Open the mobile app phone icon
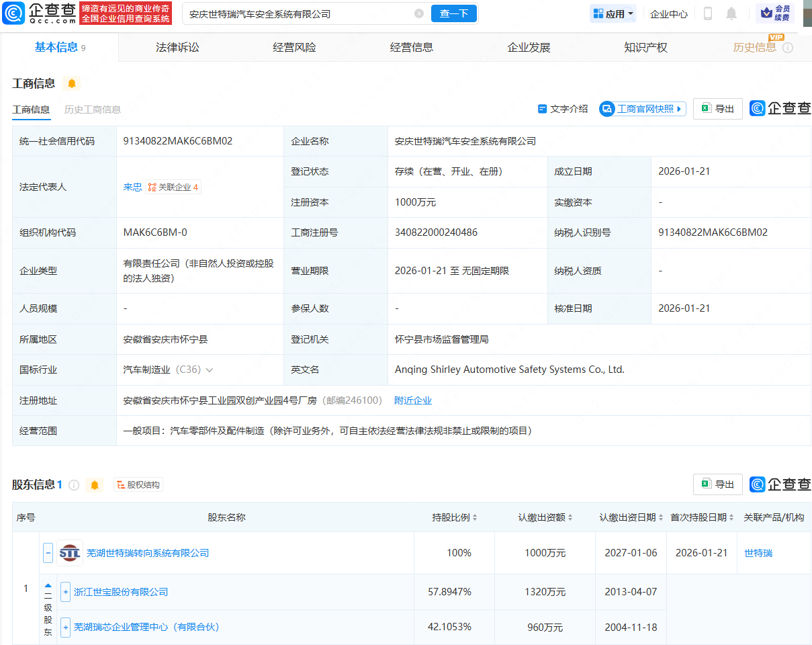Viewport: 812px width, 645px height. (x=707, y=13)
